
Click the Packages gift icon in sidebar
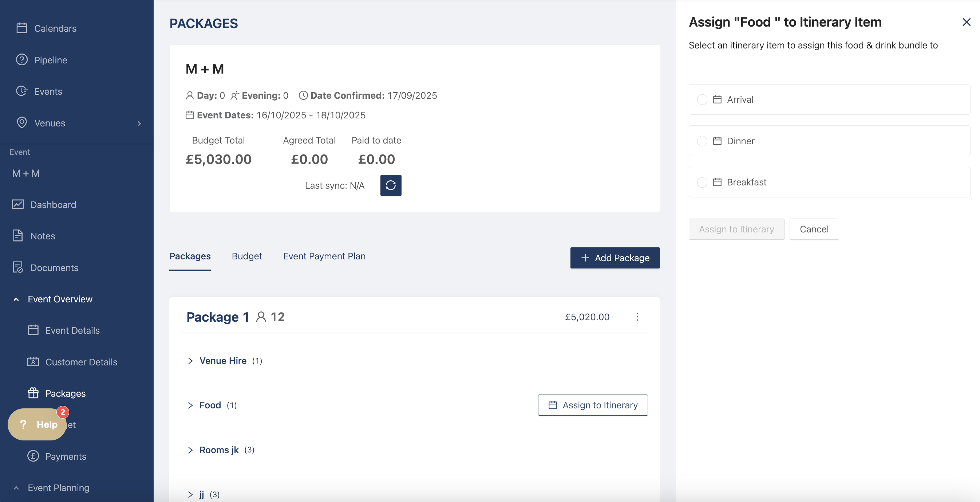click(33, 393)
